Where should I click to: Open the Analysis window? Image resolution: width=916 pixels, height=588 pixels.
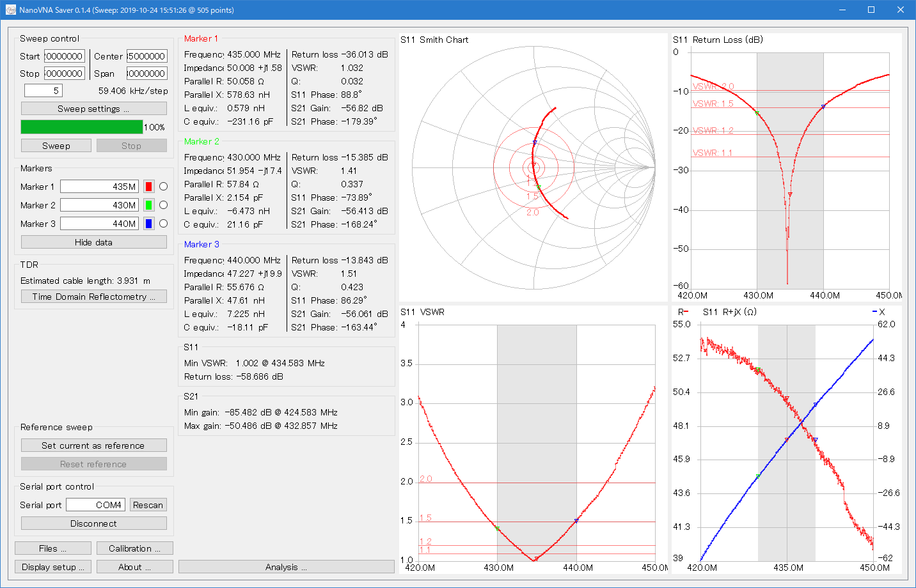[286, 567]
